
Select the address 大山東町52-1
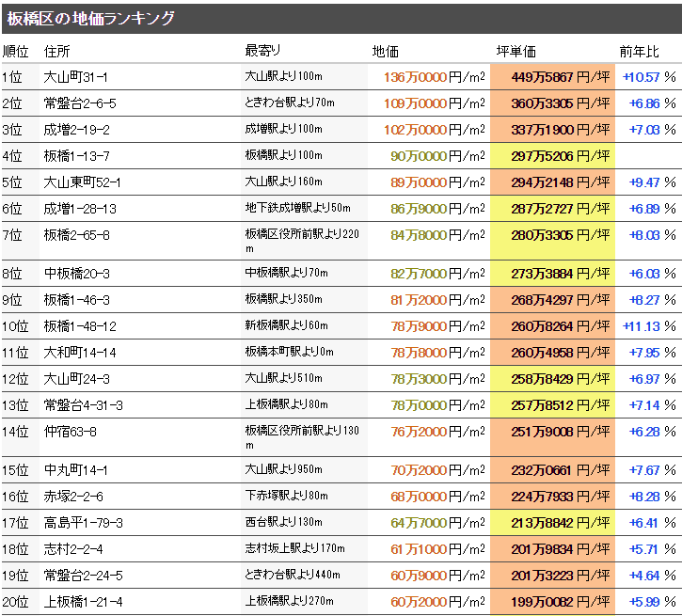(83, 182)
